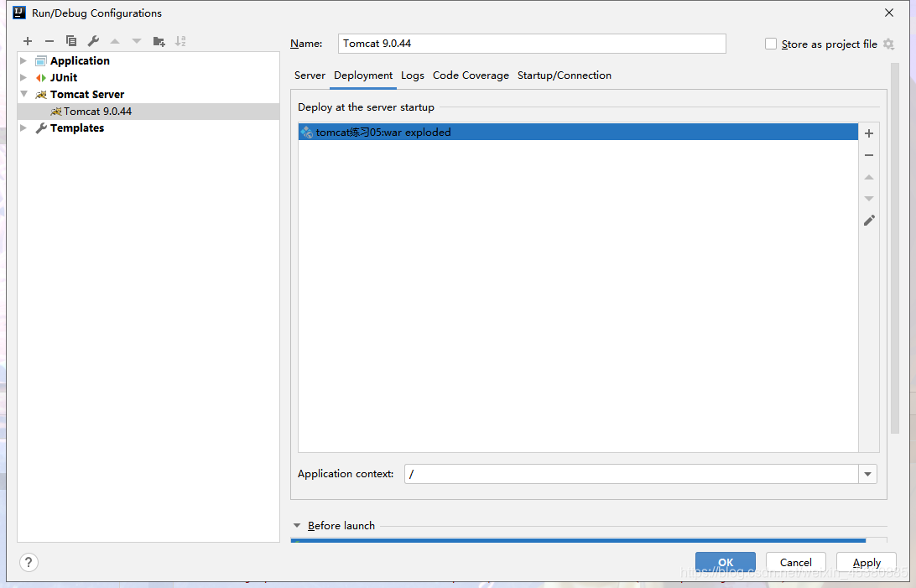Open help with question mark button
The width and height of the screenshot is (916, 588).
tap(29, 562)
